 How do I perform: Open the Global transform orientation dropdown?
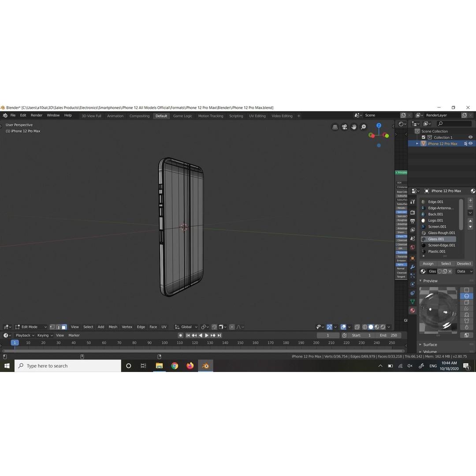coord(186,327)
